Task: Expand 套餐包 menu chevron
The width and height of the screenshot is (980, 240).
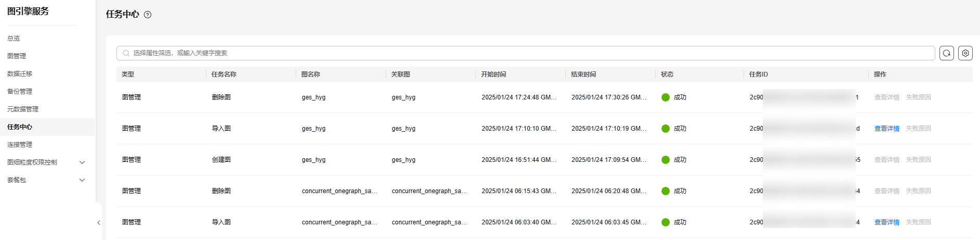Action: coord(82,180)
